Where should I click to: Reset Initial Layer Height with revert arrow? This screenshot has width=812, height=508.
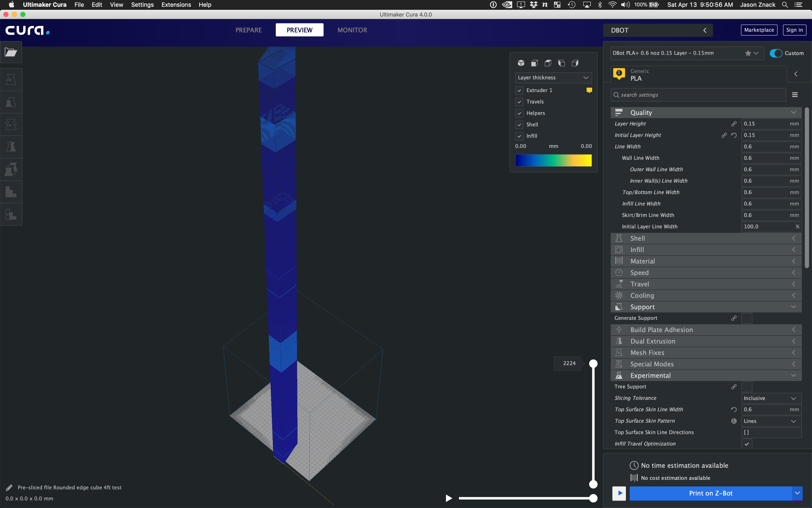[x=734, y=135]
